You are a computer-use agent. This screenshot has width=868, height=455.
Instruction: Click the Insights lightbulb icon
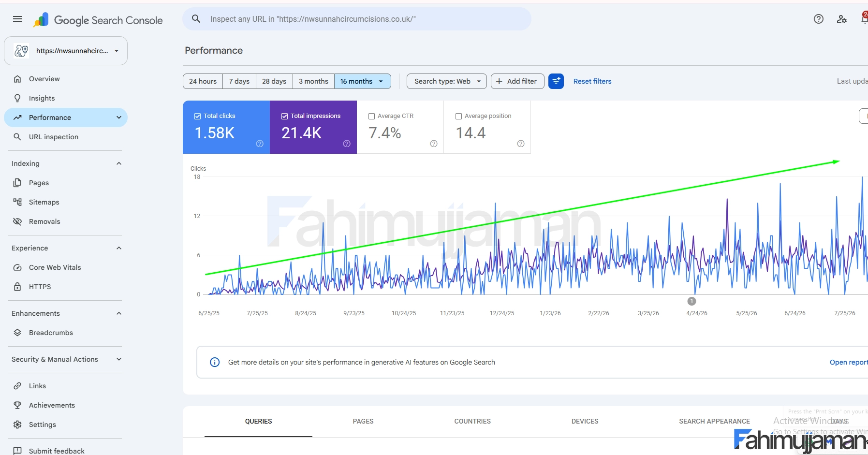(17, 98)
